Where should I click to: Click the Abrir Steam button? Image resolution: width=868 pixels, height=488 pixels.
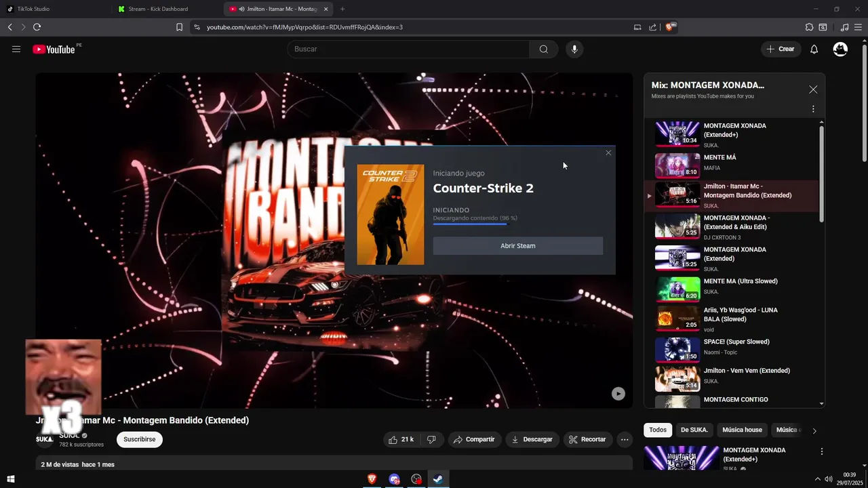tap(518, 246)
